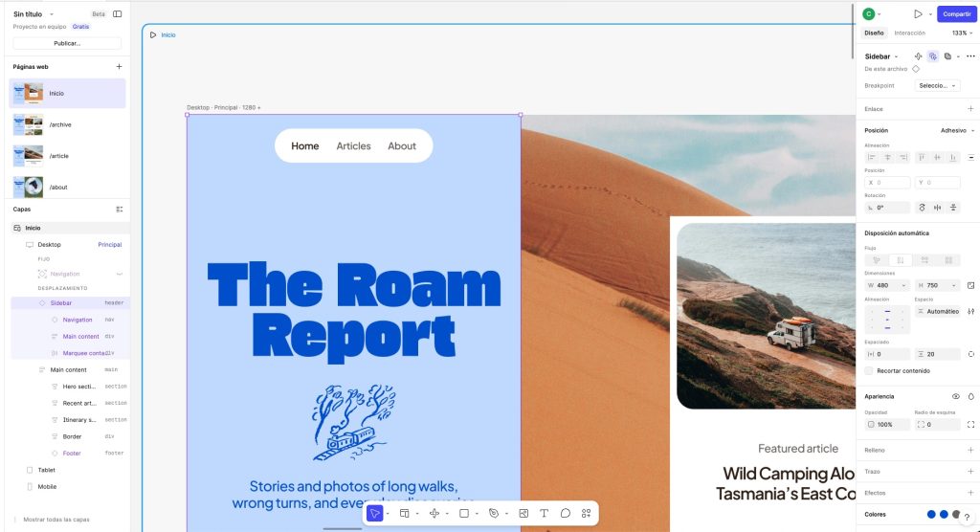Click the Compartir button

(x=956, y=13)
